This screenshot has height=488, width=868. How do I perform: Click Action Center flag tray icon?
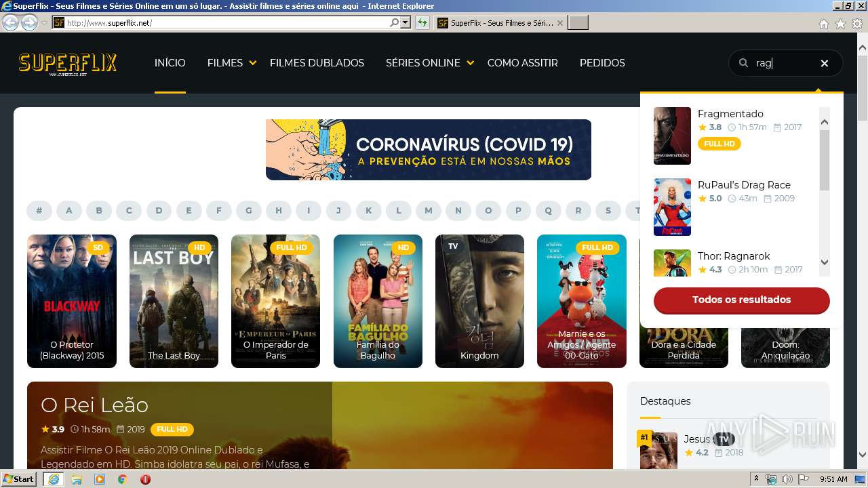click(803, 479)
